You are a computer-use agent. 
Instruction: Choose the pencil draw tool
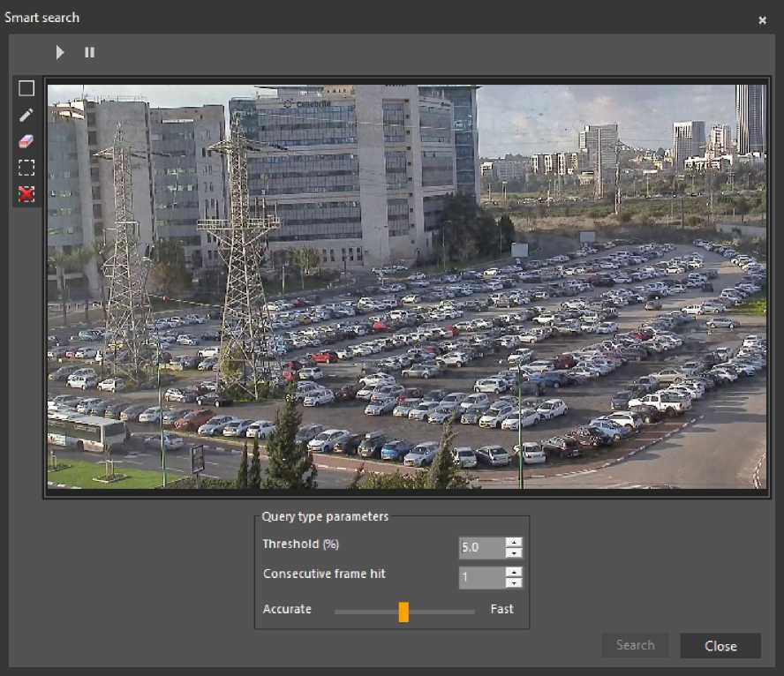[x=26, y=115]
